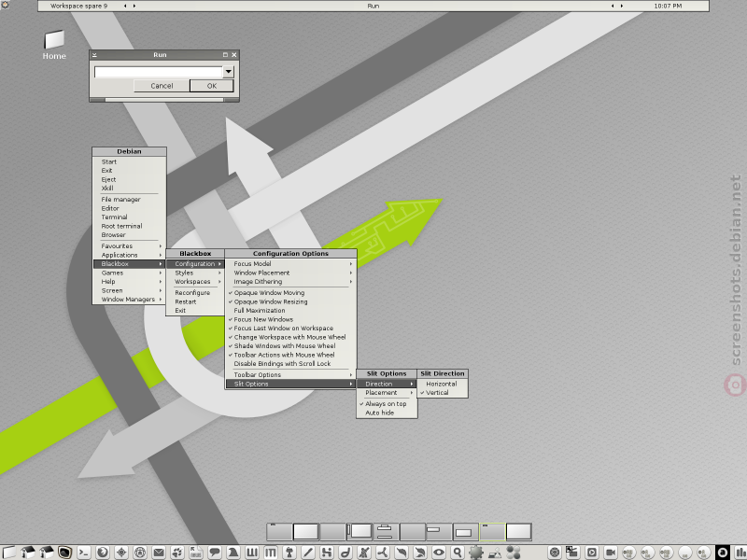The height and width of the screenshot is (560, 747).
Task: Expand the Styles submenu in Blackbox menu
Action: [195, 273]
